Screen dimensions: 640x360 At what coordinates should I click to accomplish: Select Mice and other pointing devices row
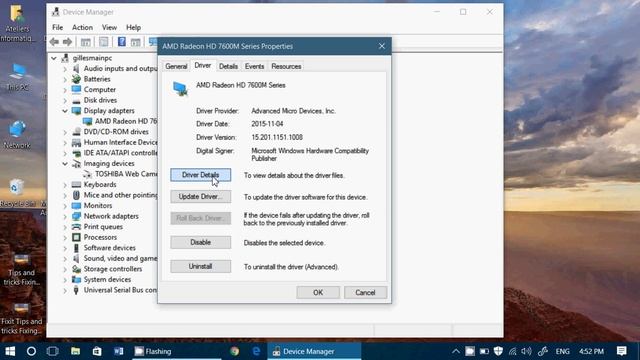tap(116, 195)
